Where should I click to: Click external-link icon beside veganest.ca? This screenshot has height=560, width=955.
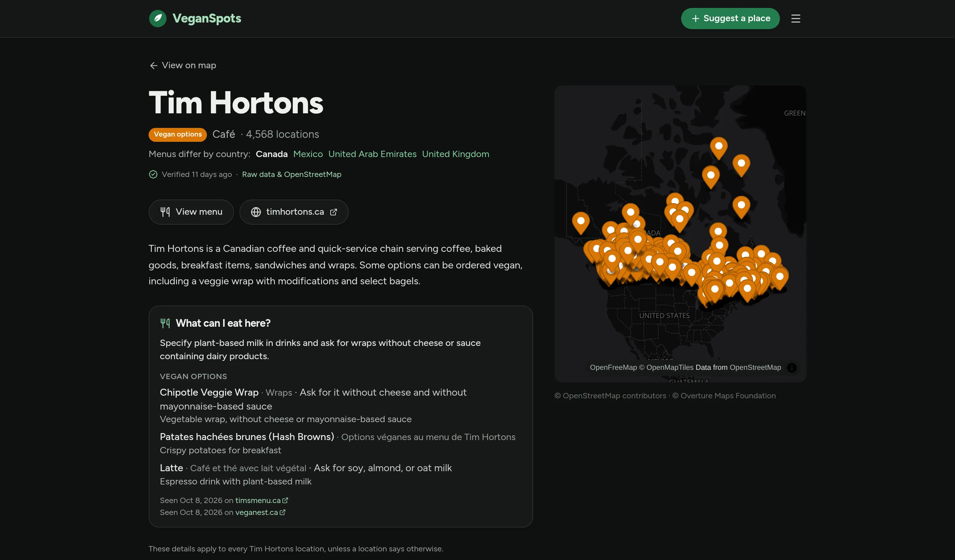pyautogui.click(x=283, y=512)
